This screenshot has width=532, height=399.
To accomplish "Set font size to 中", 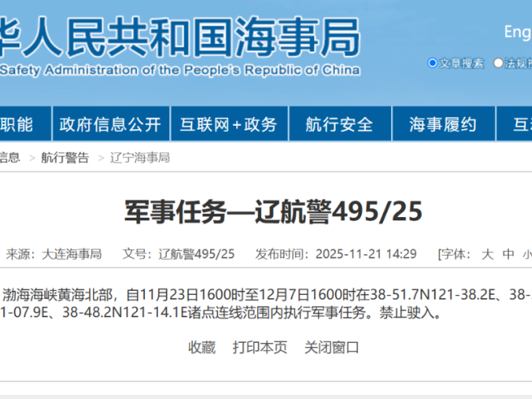I will pyautogui.click(x=508, y=254).
